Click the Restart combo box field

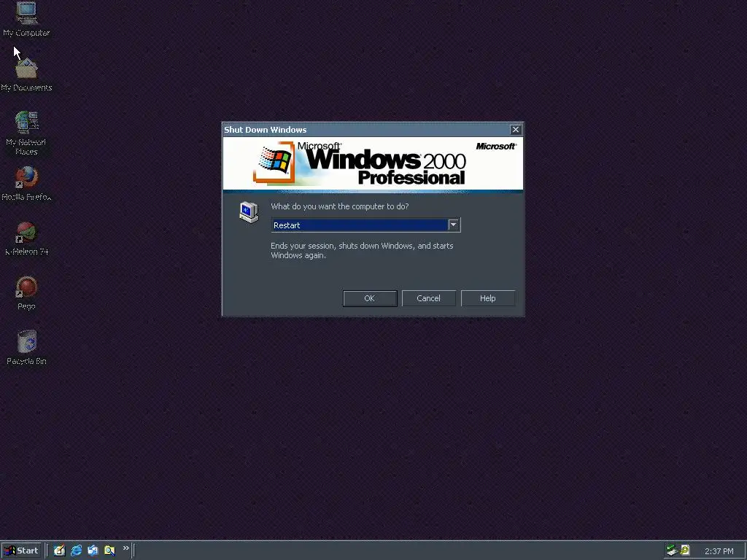[x=365, y=225]
